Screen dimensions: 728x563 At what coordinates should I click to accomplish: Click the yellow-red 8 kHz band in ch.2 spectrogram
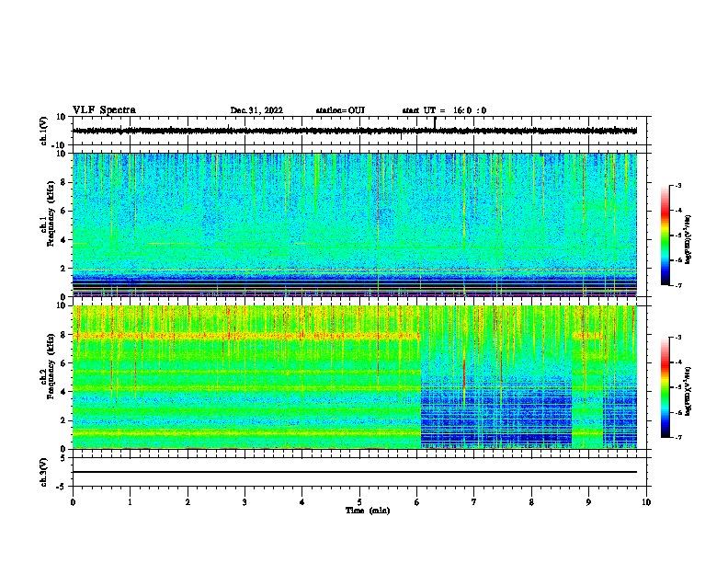pos(246,336)
